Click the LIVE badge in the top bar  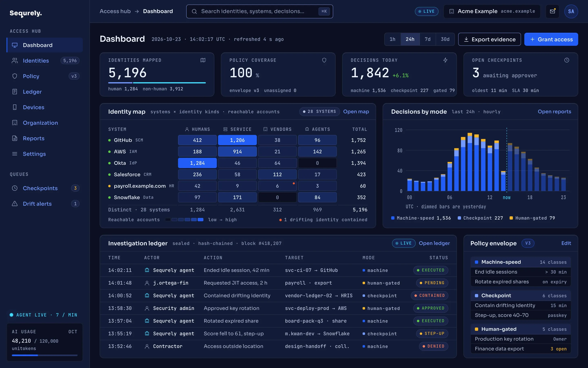[427, 11]
